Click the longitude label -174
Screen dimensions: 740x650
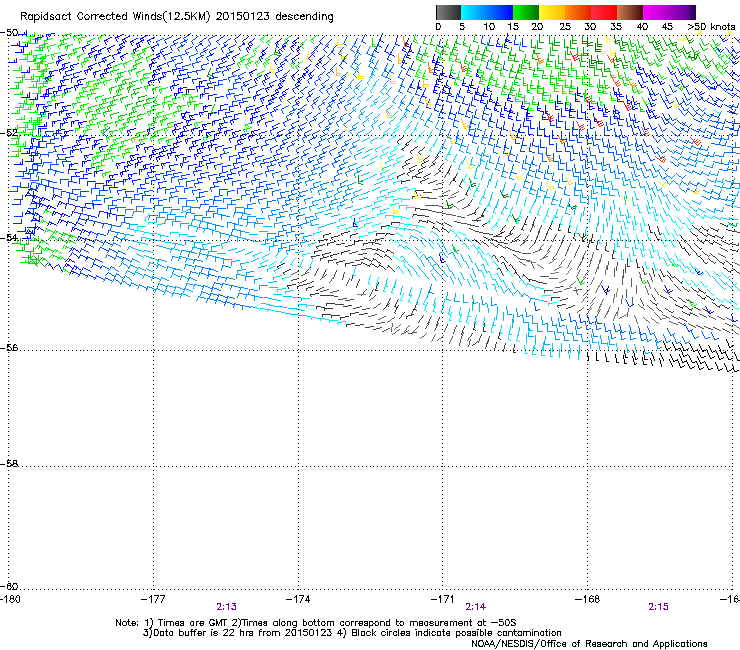click(x=298, y=599)
